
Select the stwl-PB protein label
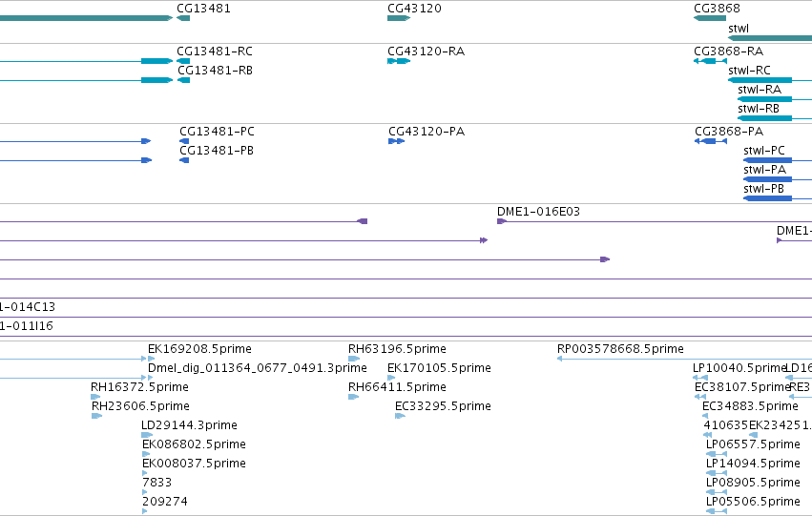[x=763, y=189]
